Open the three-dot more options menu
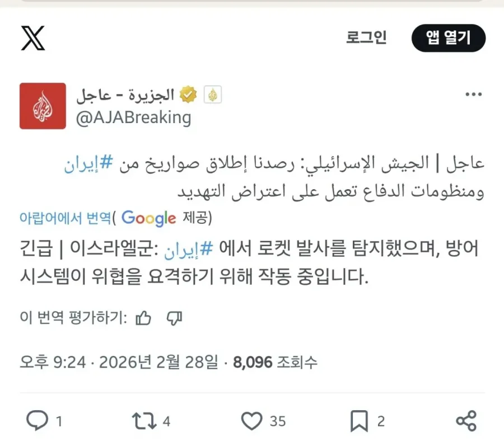The height and width of the screenshot is (442, 504). (x=473, y=95)
